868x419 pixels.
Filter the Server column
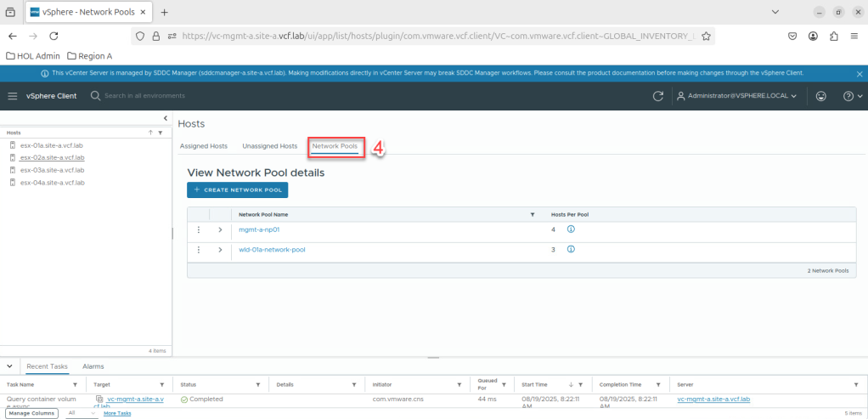[856, 385]
